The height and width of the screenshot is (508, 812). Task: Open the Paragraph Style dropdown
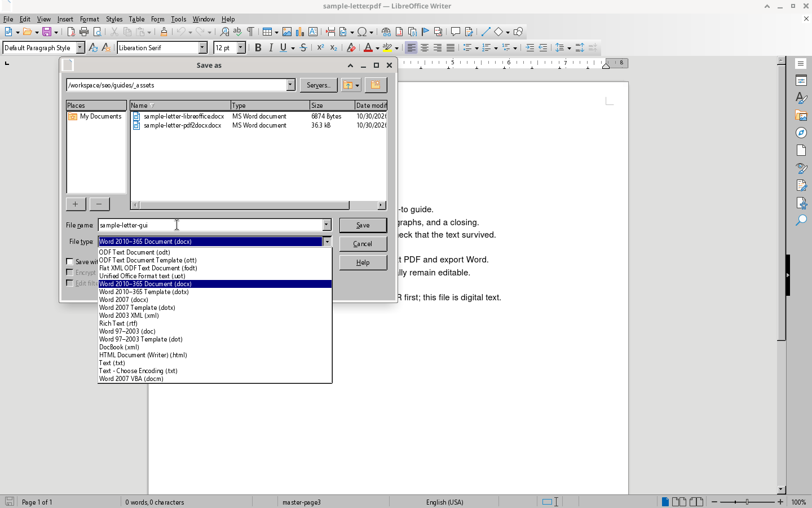(x=80, y=48)
